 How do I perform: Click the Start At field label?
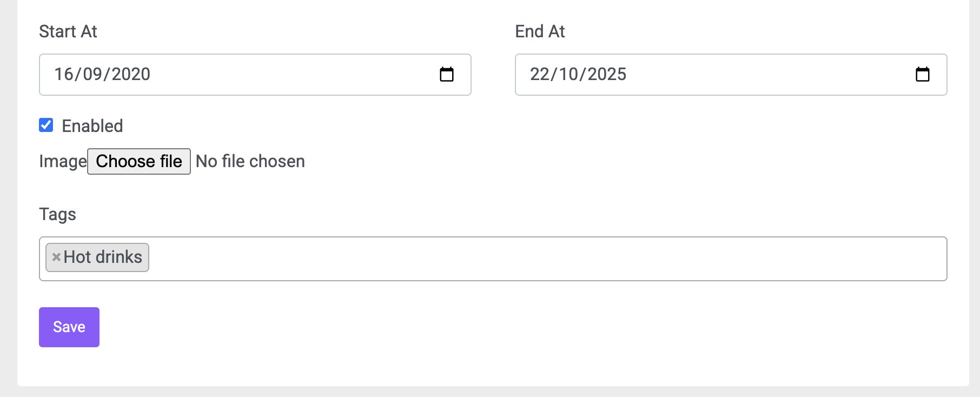click(x=68, y=31)
